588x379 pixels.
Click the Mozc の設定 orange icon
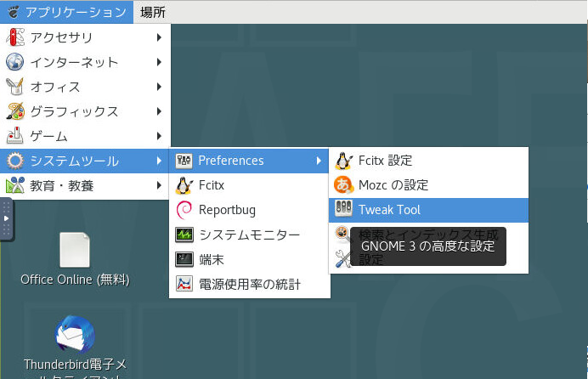point(344,184)
